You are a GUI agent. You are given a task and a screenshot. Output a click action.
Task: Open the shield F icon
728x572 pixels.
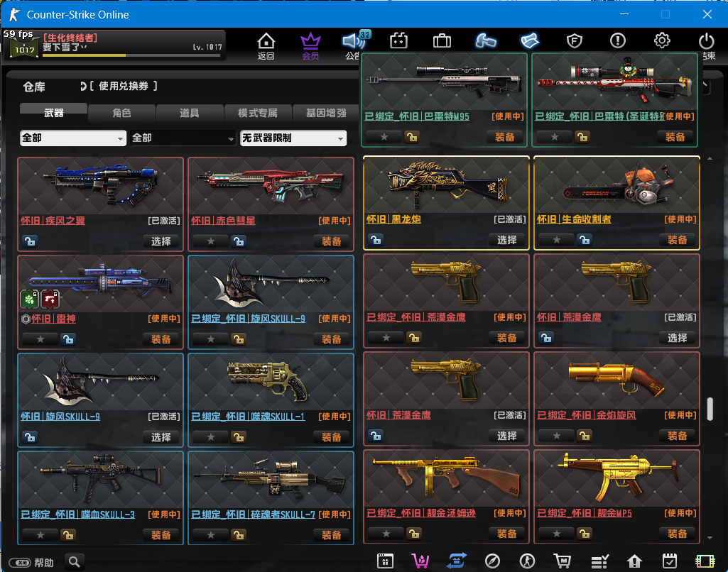coord(575,41)
